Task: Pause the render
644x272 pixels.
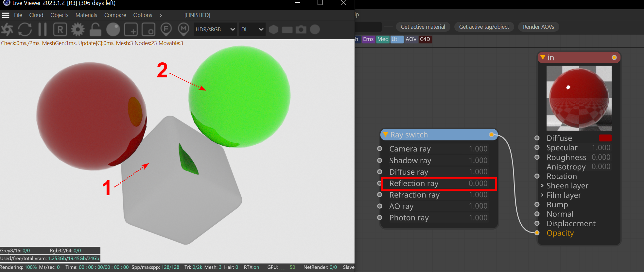Action: 43,29
